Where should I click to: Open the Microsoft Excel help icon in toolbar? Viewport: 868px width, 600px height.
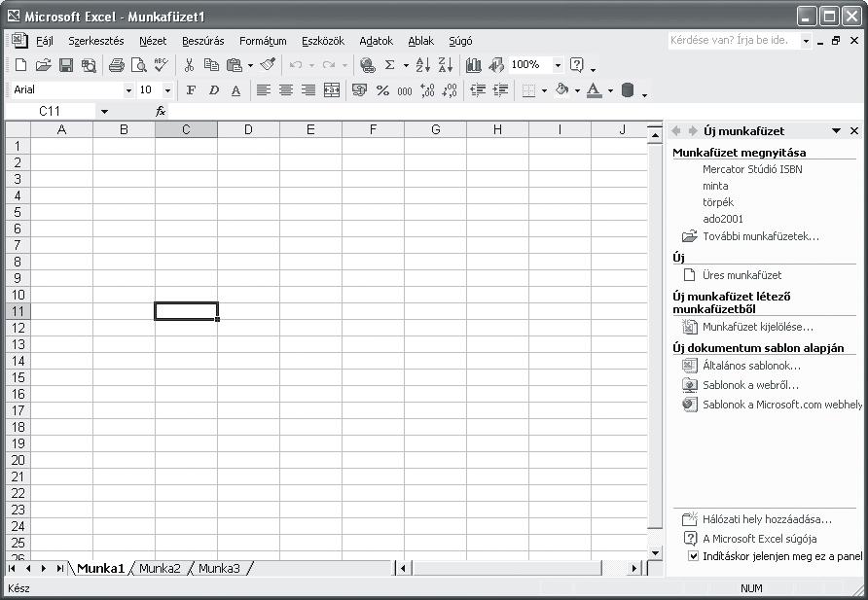(x=577, y=65)
